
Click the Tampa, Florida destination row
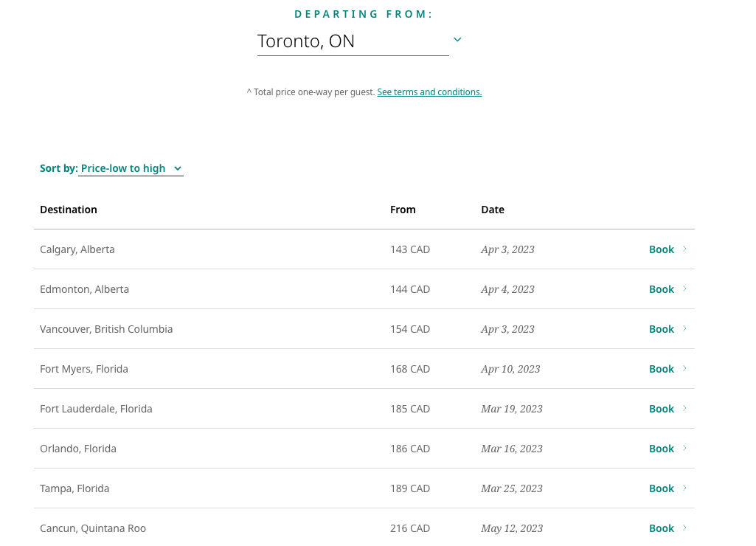coord(74,488)
